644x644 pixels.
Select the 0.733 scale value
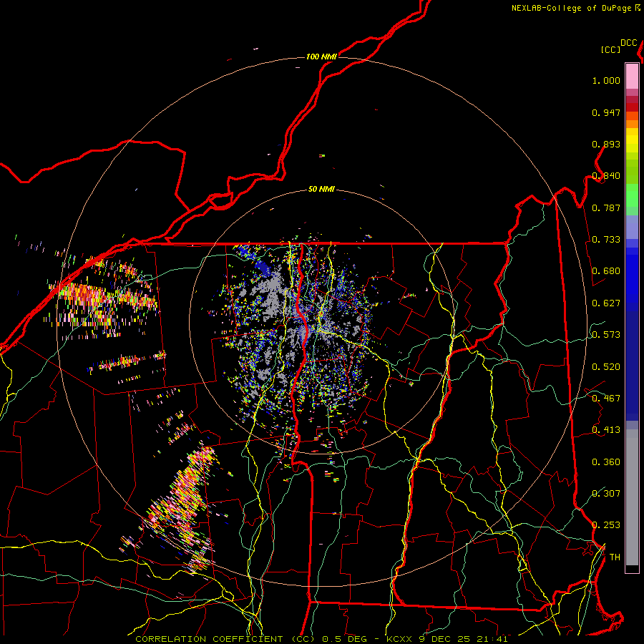tap(606, 240)
